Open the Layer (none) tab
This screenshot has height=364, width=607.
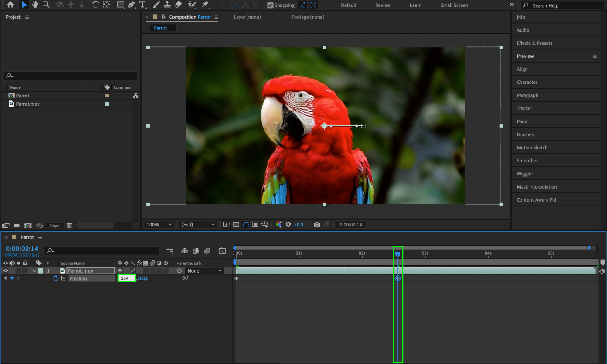tap(247, 17)
